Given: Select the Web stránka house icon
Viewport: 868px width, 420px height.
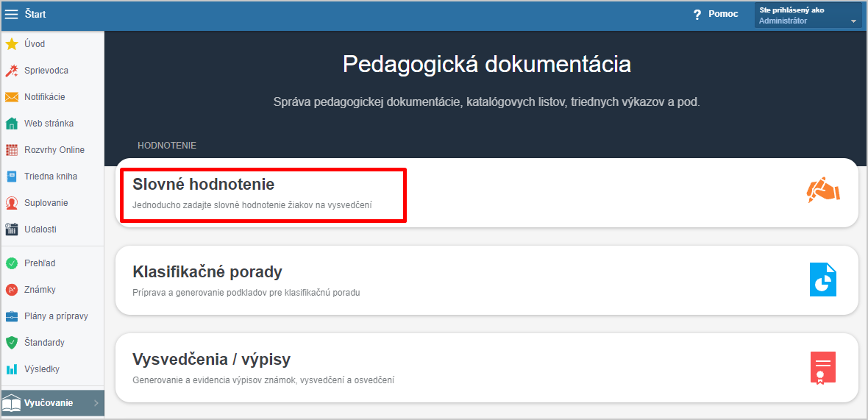Looking at the screenshot, I should point(12,124).
